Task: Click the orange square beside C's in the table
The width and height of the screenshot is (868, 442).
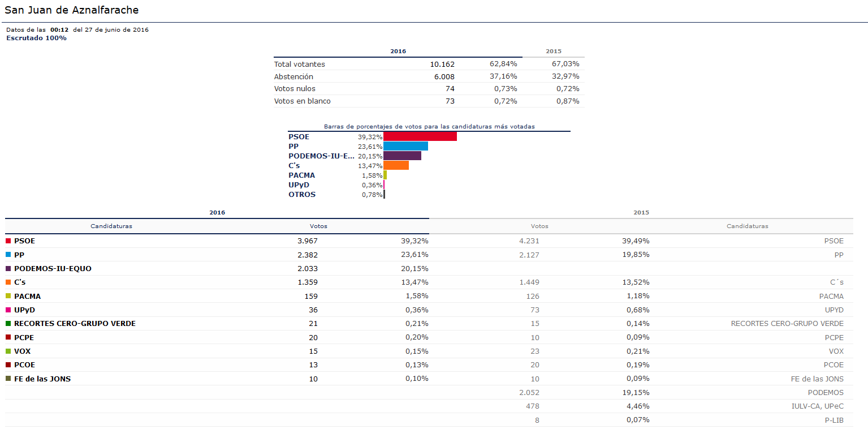Action: tap(8, 282)
